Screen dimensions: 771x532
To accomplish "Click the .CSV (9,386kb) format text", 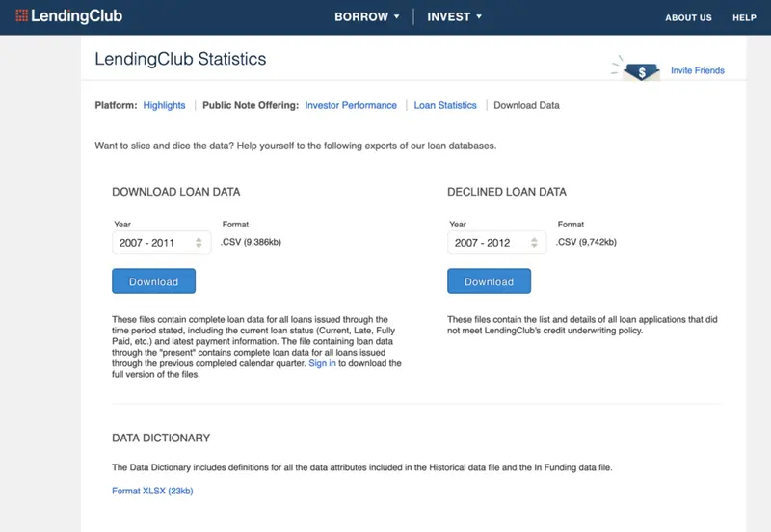I will tap(251, 242).
